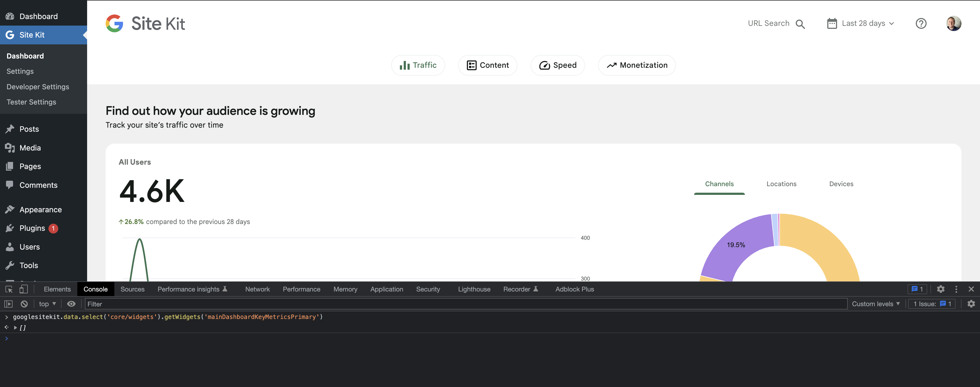The width and height of the screenshot is (980, 387).
Task: Click the eye icon to create live expression
Action: point(71,304)
